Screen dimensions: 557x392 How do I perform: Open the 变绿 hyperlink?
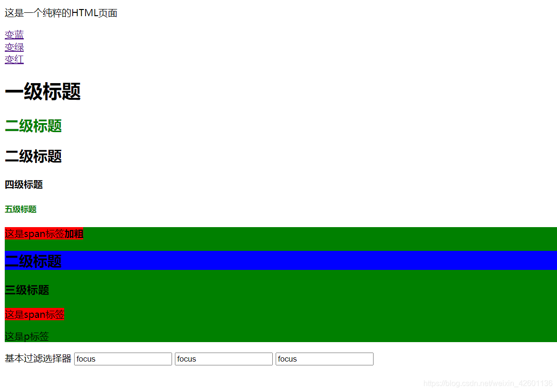pos(14,47)
